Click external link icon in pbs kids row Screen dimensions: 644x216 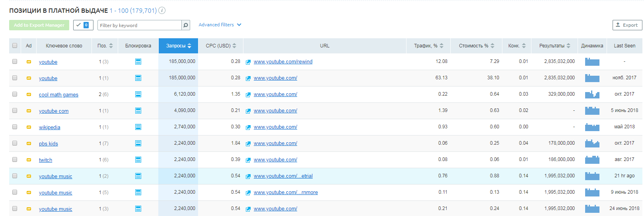(248, 143)
